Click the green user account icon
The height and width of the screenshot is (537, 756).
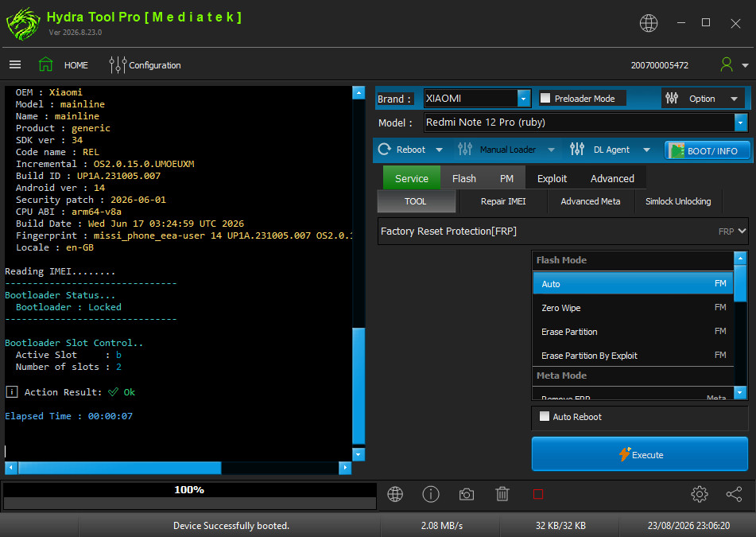tap(726, 64)
